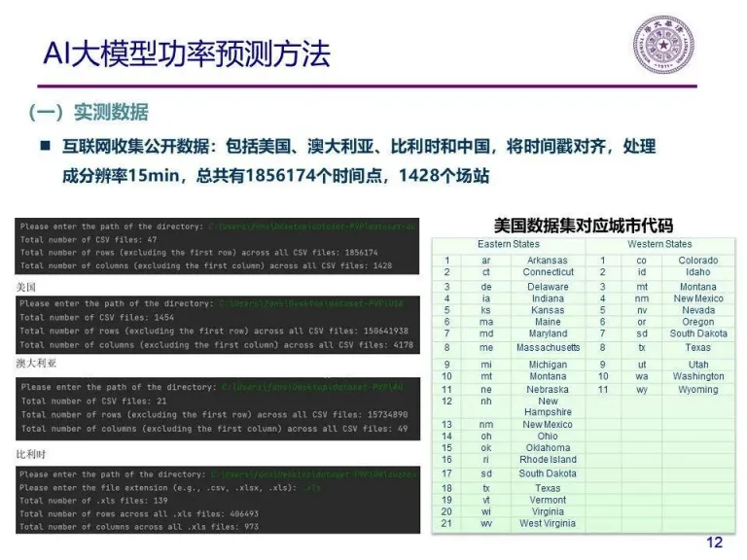This screenshot has height=560, width=747.
Task: Click terminal line "Total number of CSV files: 21"
Action: [x=93, y=401]
